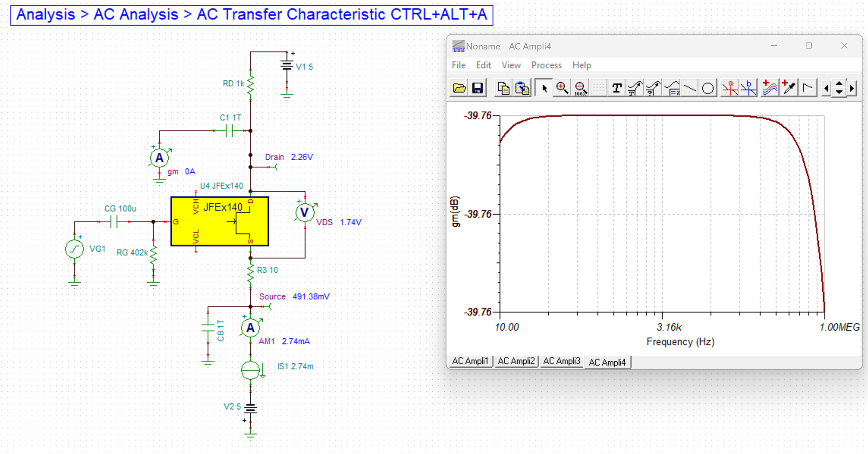This screenshot has width=868, height=454.
Task: Click the right arrow toolbar button
Action: [852, 88]
